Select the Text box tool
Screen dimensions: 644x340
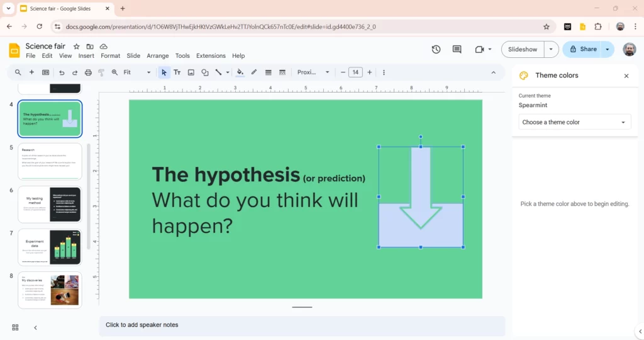(177, 72)
